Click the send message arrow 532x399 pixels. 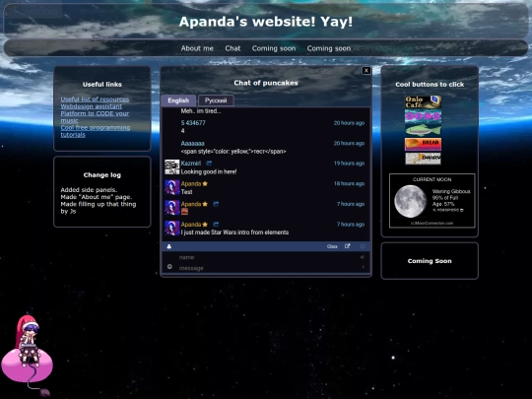[x=363, y=267]
